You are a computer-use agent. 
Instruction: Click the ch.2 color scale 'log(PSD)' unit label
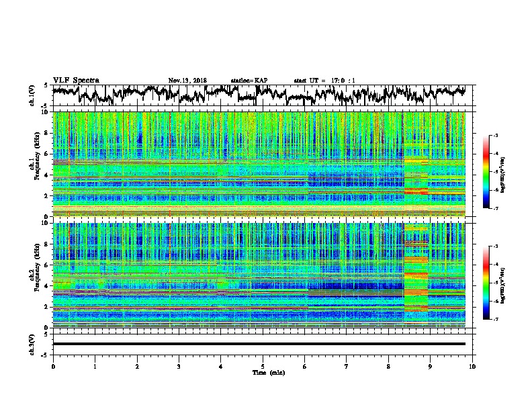[x=503, y=285]
